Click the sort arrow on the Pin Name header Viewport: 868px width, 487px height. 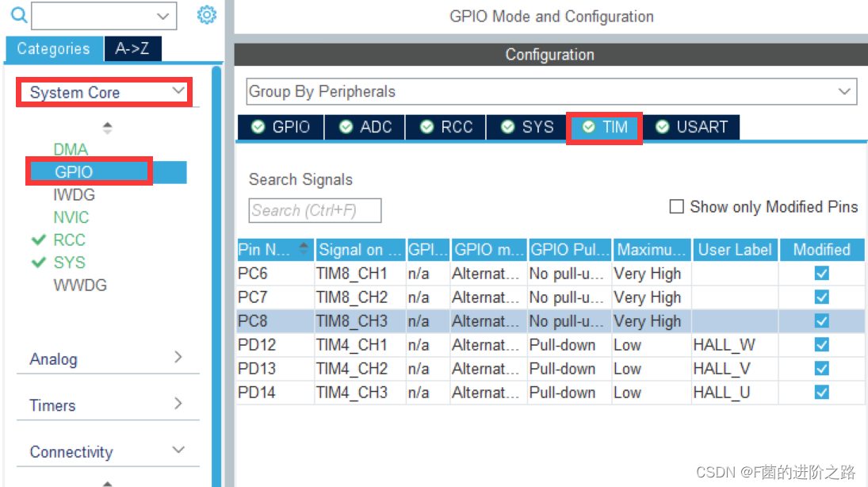pyautogui.click(x=302, y=247)
